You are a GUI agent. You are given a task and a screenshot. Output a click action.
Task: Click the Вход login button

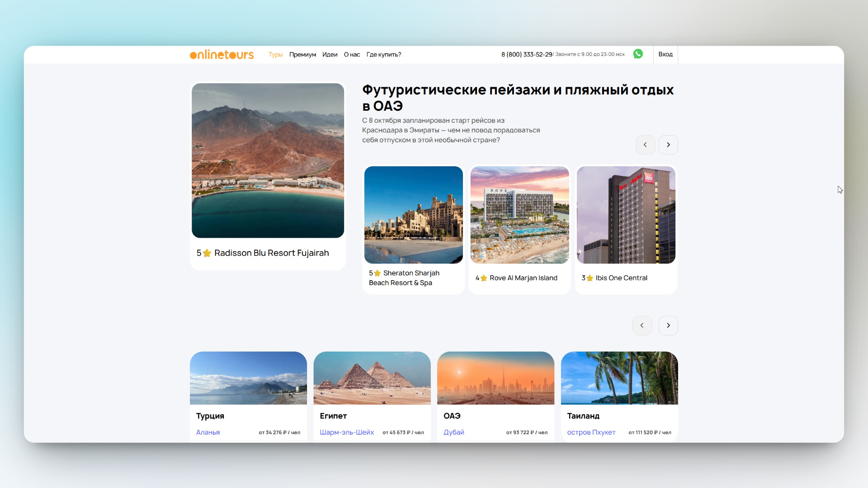pos(665,54)
